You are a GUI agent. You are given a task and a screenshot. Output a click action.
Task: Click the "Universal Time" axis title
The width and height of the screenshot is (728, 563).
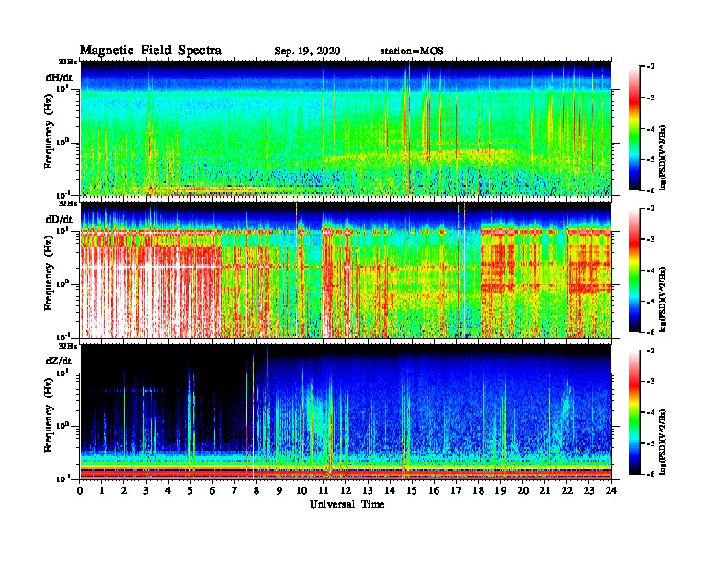pyautogui.click(x=347, y=504)
